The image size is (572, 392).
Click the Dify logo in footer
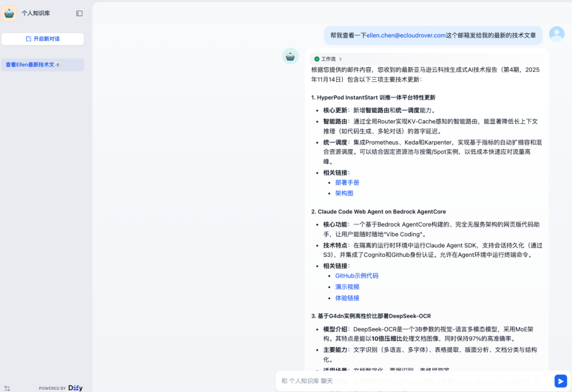click(75, 388)
